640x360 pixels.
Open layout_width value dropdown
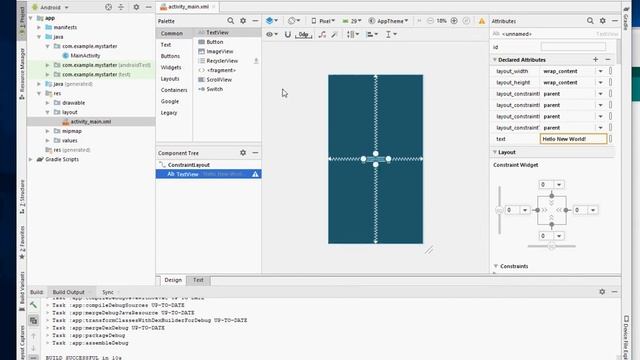coord(600,71)
